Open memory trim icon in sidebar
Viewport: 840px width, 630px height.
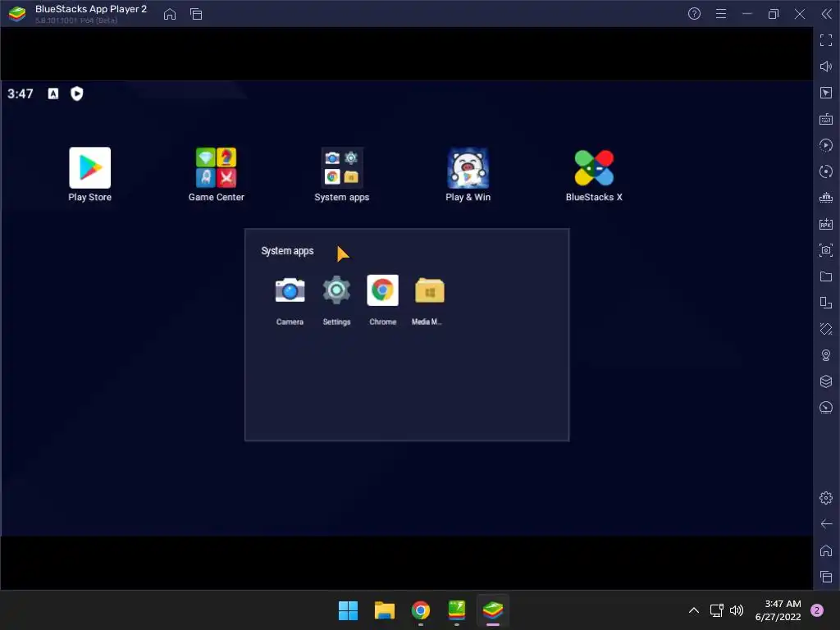[x=826, y=198]
